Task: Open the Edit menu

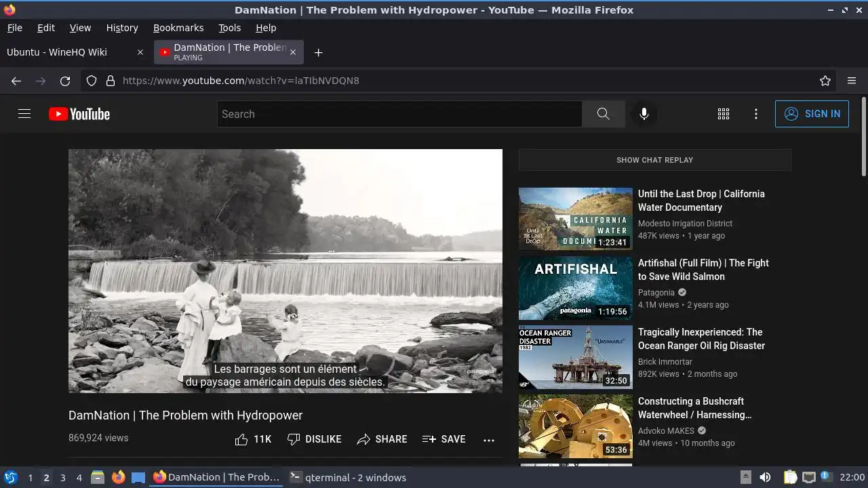Action: [x=46, y=28]
